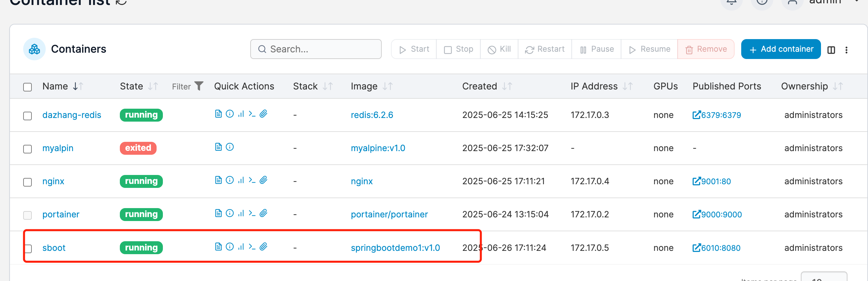Viewport: 868px width, 281px height.
Task: Open sboot attach icon
Action: [264, 247]
